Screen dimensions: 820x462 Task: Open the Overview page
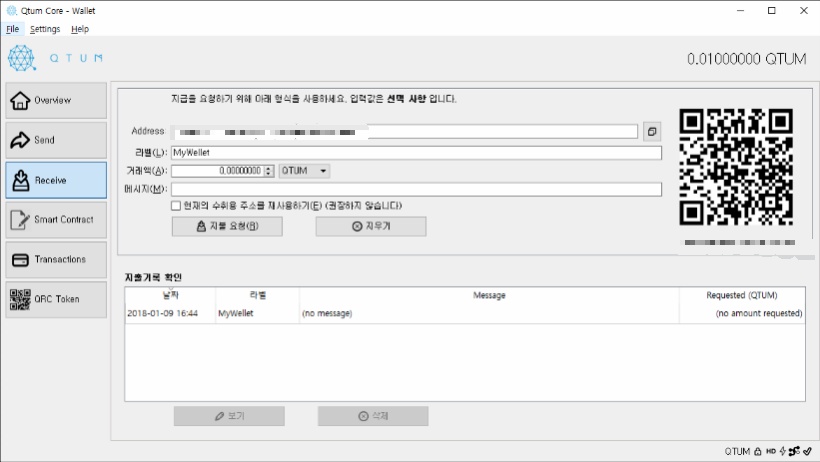56,100
